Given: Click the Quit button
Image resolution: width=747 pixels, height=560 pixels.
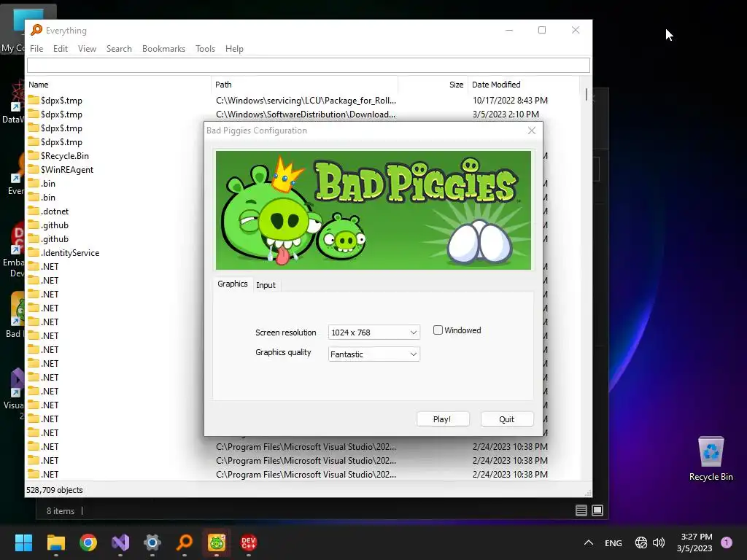Looking at the screenshot, I should [x=507, y=419].
